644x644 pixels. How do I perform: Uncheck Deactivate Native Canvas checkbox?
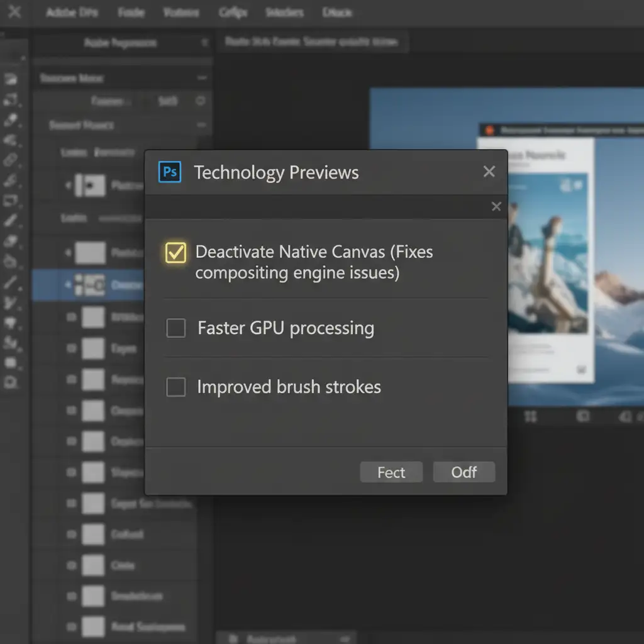175,253
